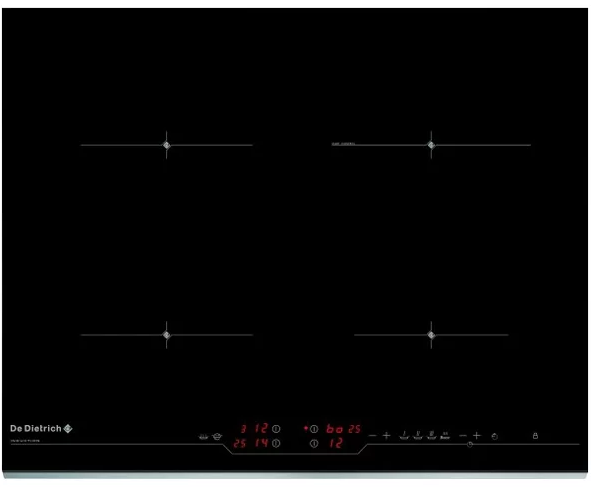Tap the covered pot icon beside displays
The width and height of the screenshot is (591, 487).
(217, 436)
